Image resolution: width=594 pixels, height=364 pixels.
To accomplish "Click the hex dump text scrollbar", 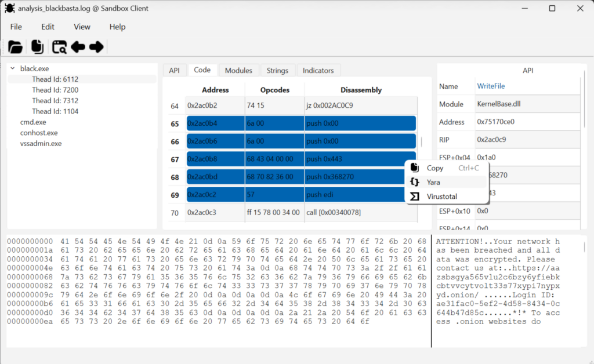I will 585,247.
